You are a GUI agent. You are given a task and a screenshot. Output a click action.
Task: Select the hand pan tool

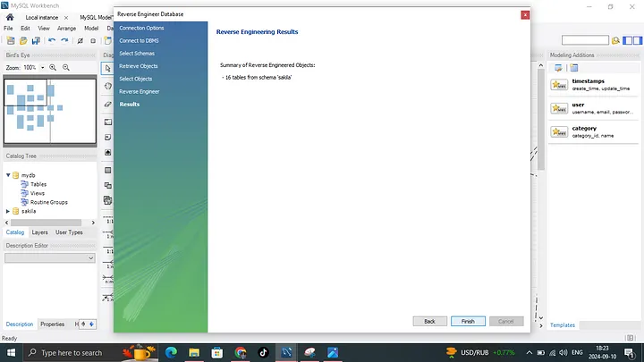(108, 86)
